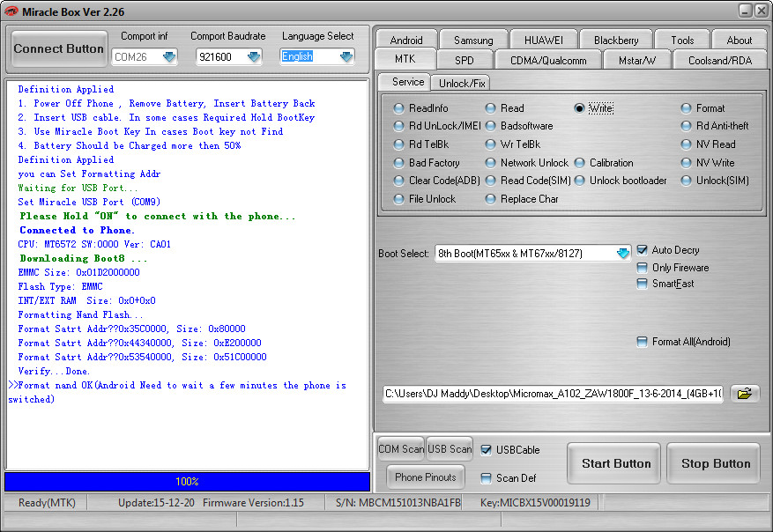The image size is (773, 532).
Task: Click the 'Verify...Done.' log line
Action: tap(54, 371)
